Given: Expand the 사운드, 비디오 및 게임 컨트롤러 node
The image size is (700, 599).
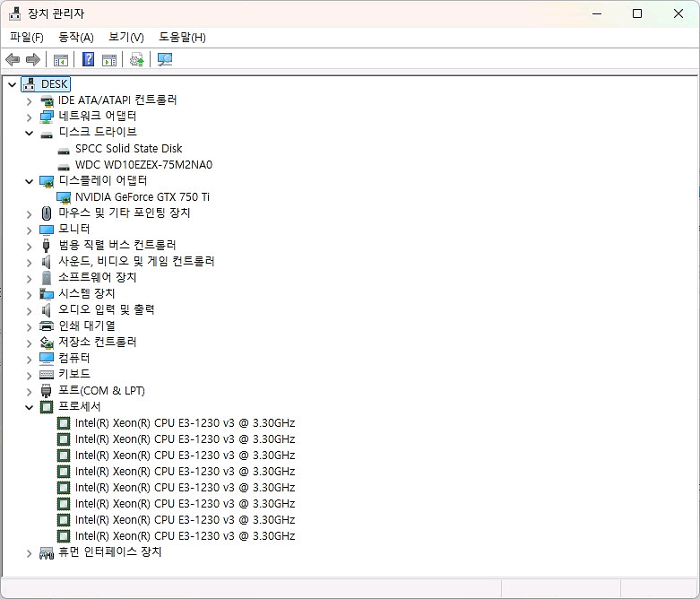Looking at the screenshot, I should [29, 263].
